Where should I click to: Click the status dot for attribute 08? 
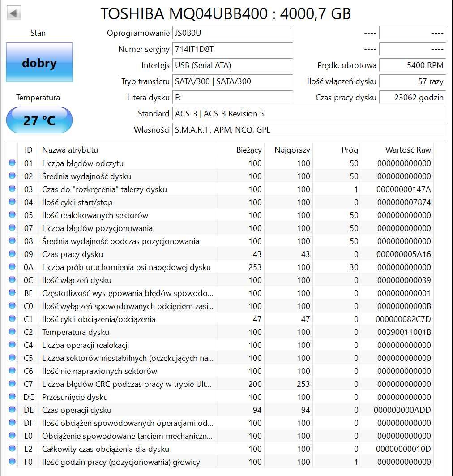click(12, 241)
